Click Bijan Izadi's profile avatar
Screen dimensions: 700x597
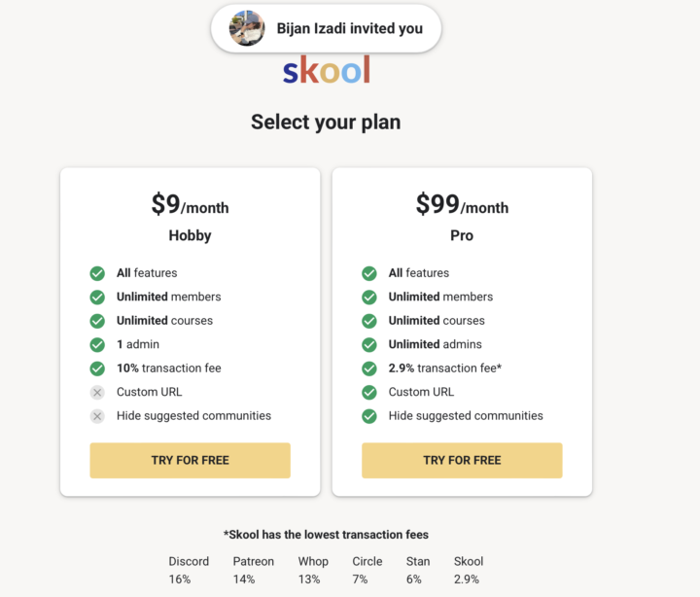tap(247, 28)
